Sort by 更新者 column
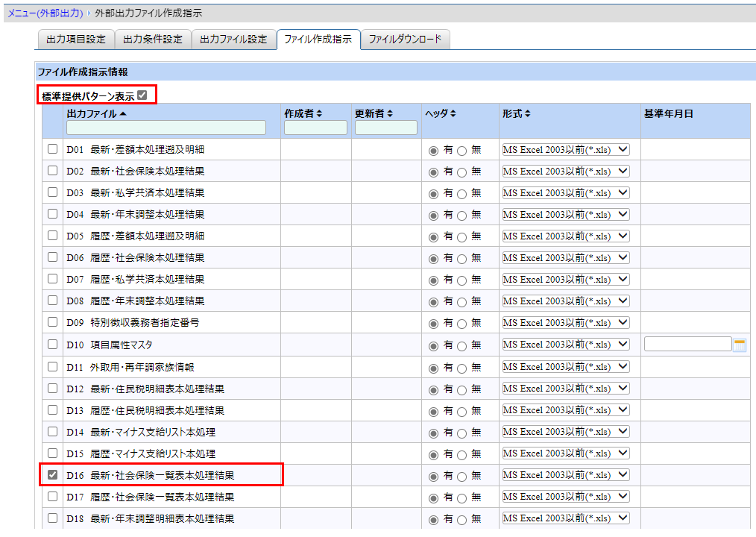Image resolution: width=756 pixels, height=537 pixels. click(x=390, y=113)
